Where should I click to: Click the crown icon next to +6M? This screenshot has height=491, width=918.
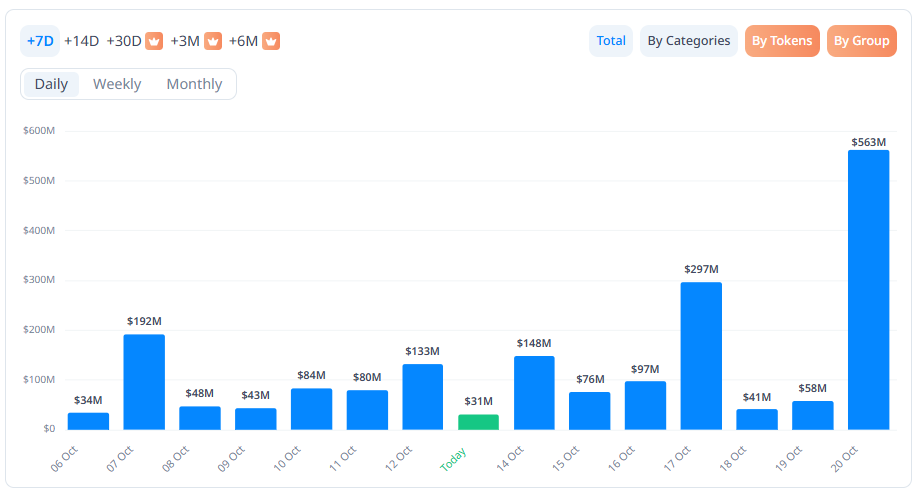[271, 41]
